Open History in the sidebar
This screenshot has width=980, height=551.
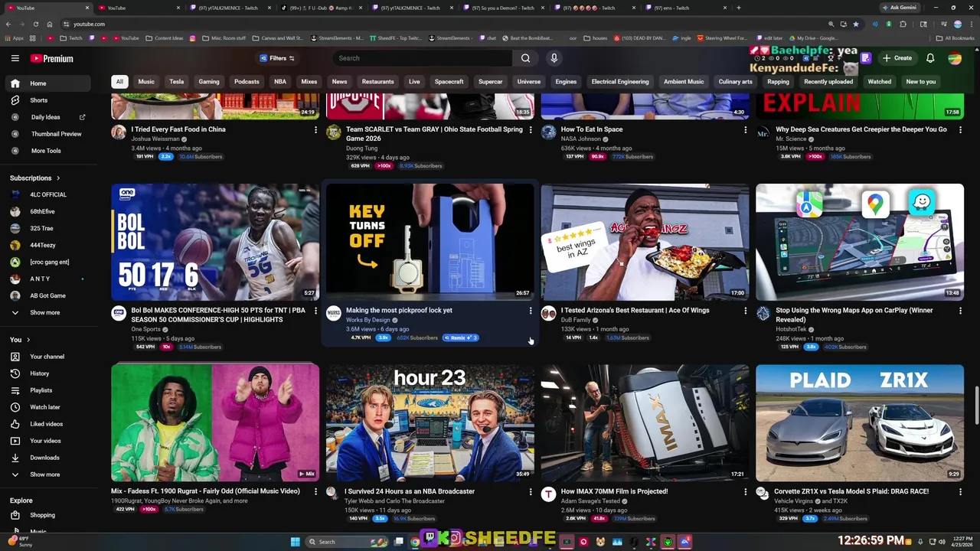[x=39, y=373]
